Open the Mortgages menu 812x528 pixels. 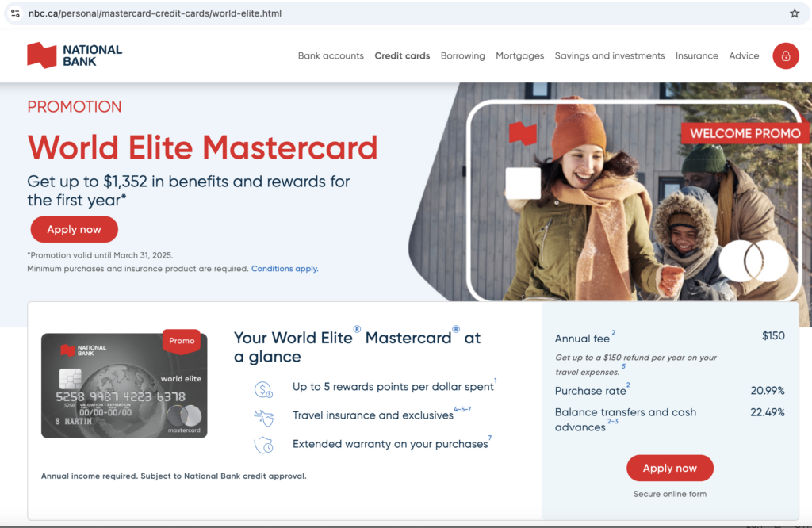click(x=519, y=56)
